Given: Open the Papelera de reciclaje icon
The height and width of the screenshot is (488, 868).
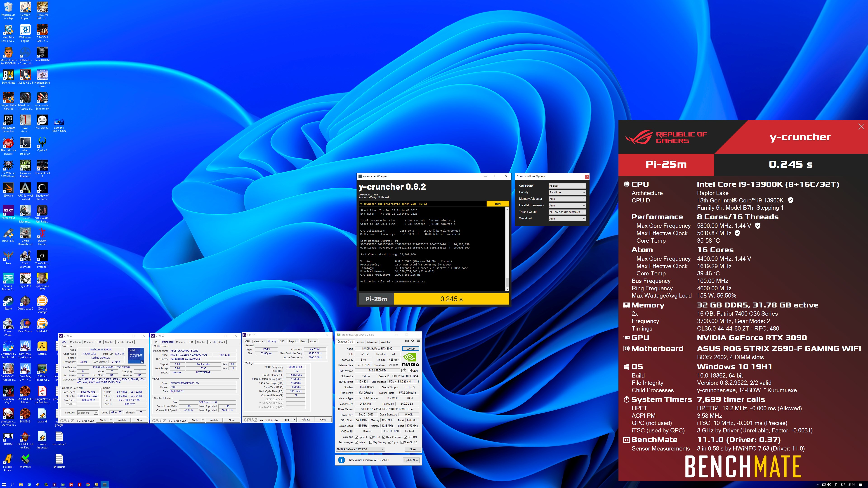Looking at the screenshot, I should pyautogui.click(x=8, y=10).
